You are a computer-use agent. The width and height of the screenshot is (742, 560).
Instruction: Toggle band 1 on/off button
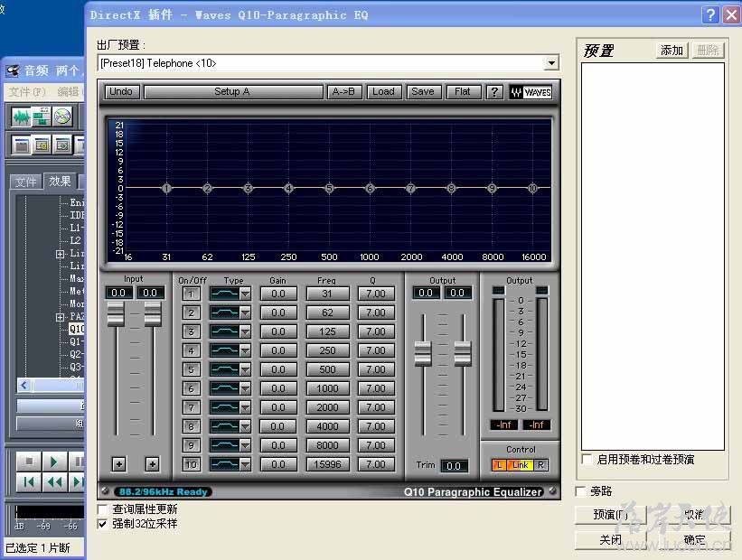191,294
